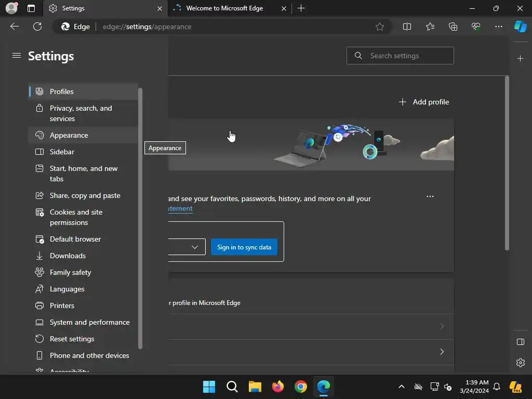Open a new tab with plus button
This screenshot has width=532, height=399.
coord(301,8)
